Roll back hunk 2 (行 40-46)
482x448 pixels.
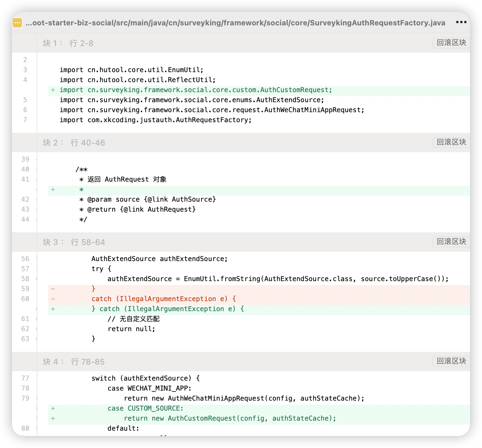click(x=451, y=142)
